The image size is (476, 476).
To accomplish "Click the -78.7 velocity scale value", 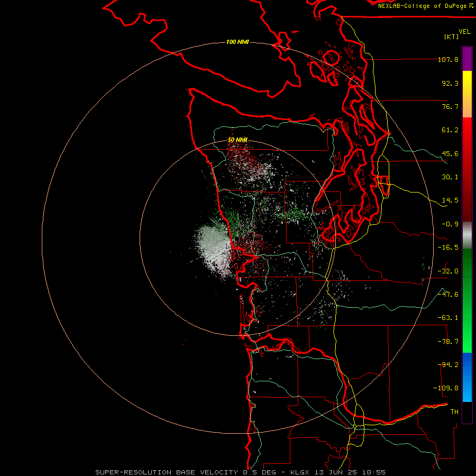I will [x=448, y=342].
